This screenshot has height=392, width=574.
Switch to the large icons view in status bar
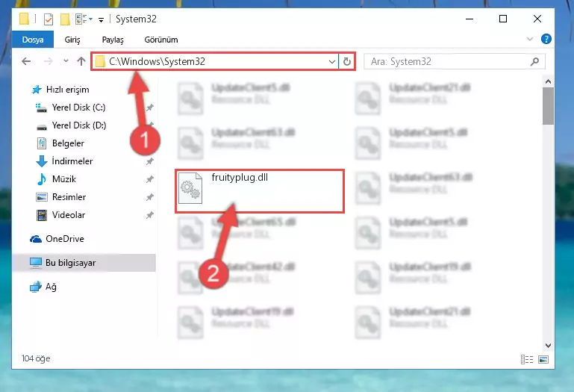[543, 359]
